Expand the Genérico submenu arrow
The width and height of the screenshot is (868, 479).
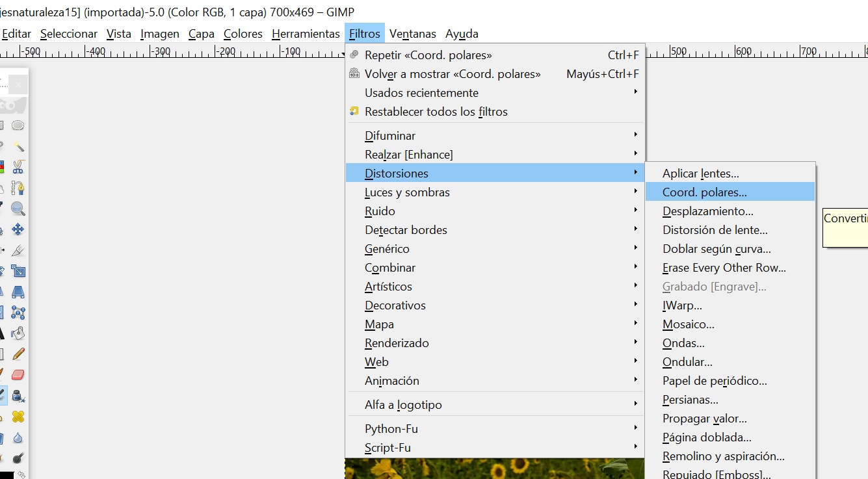coord(635,248)
